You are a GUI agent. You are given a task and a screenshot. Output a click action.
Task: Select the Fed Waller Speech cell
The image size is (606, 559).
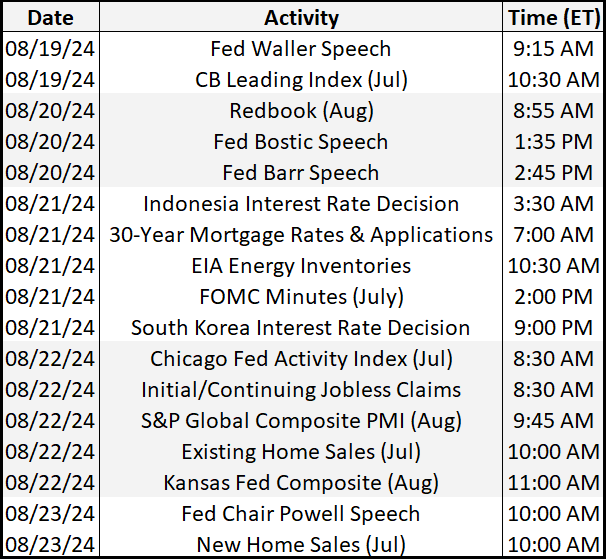tap(301, 48)
